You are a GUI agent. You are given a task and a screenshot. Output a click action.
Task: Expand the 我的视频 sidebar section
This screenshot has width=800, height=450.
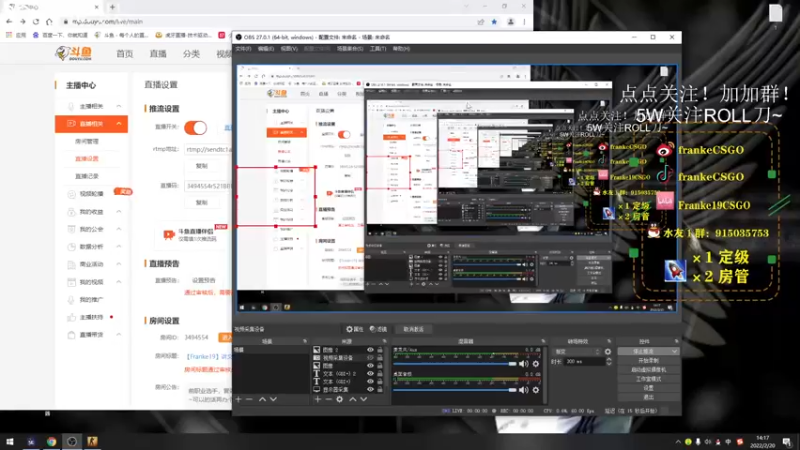click(x=119, y=282)
